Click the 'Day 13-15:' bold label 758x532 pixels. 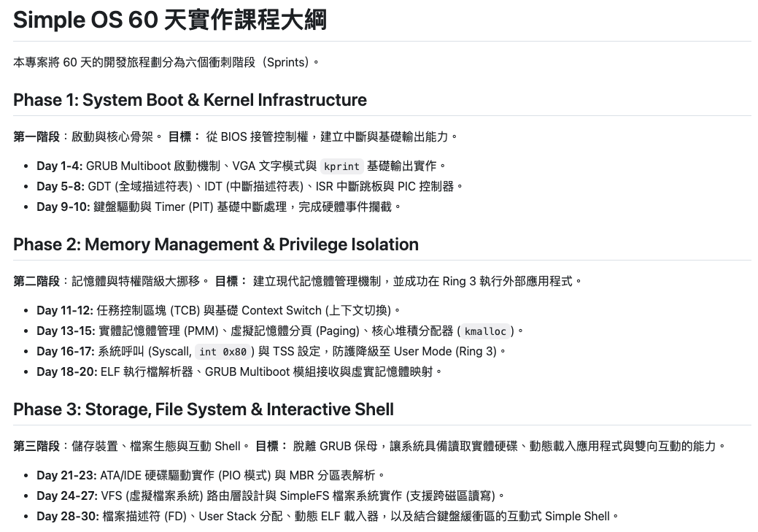pos(66,331)
